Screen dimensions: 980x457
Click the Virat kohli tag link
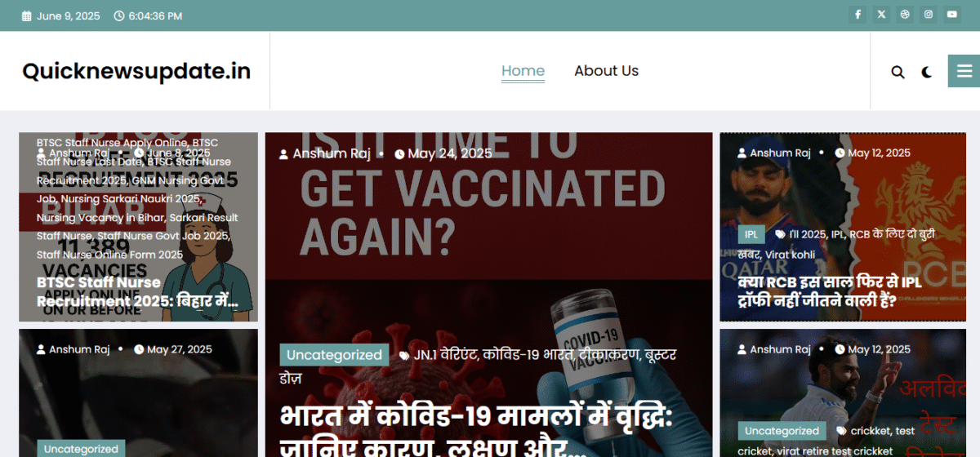coord(790,255)
